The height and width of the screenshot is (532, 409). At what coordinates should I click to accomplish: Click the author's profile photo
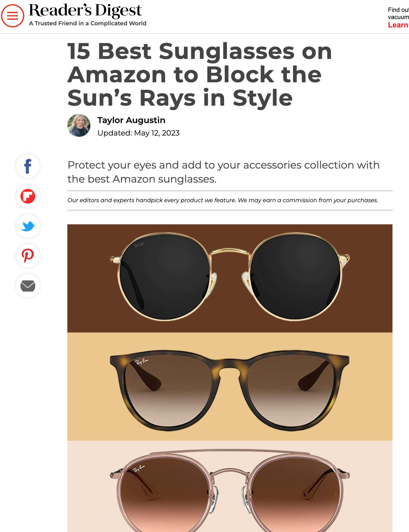point(79,126)
